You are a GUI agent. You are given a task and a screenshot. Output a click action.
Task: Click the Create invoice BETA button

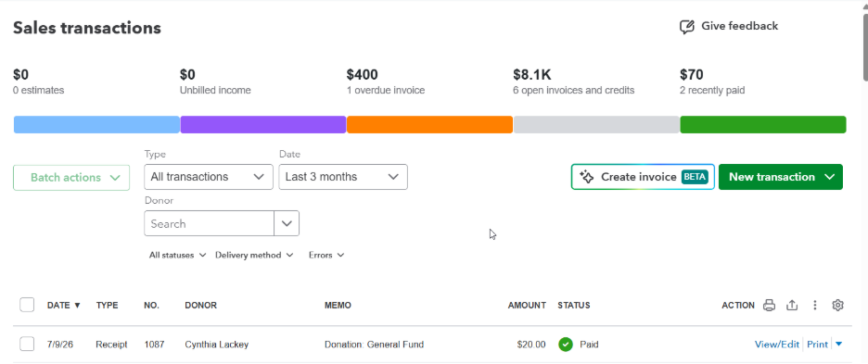[x=643, y=177]
